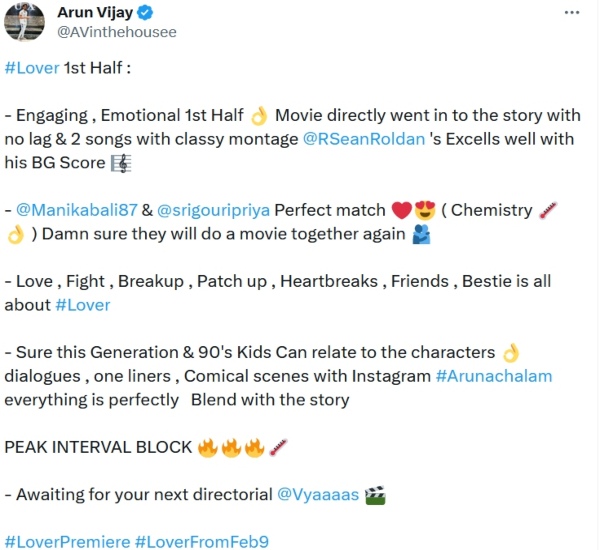Click the musical score emoji

[119, 162]
